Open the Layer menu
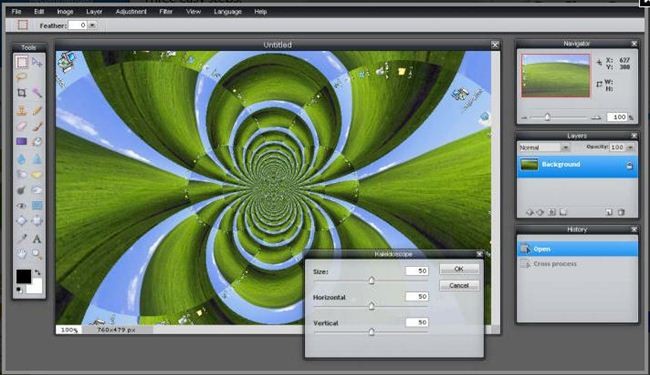Screen dimensions: 650x375 click(94, 12)
